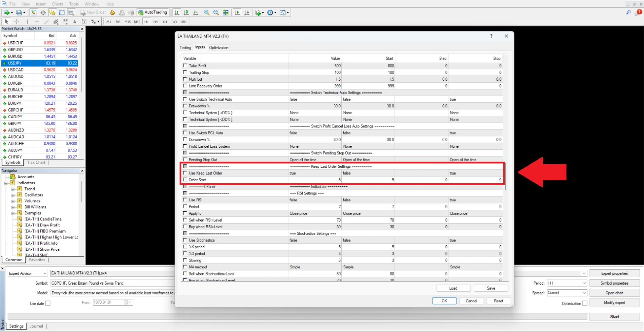Open the search magnifier icon
644x332 pixels.
pos(628,12)
